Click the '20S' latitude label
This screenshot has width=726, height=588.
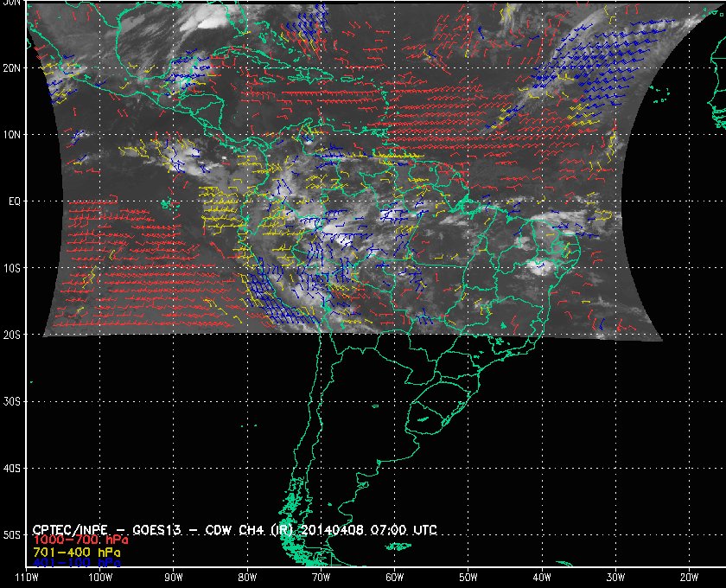(x=11, y=335)
